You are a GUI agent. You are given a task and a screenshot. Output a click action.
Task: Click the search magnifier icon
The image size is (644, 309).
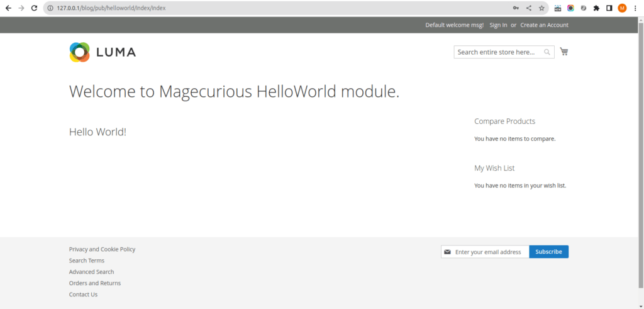click(547, 52)
